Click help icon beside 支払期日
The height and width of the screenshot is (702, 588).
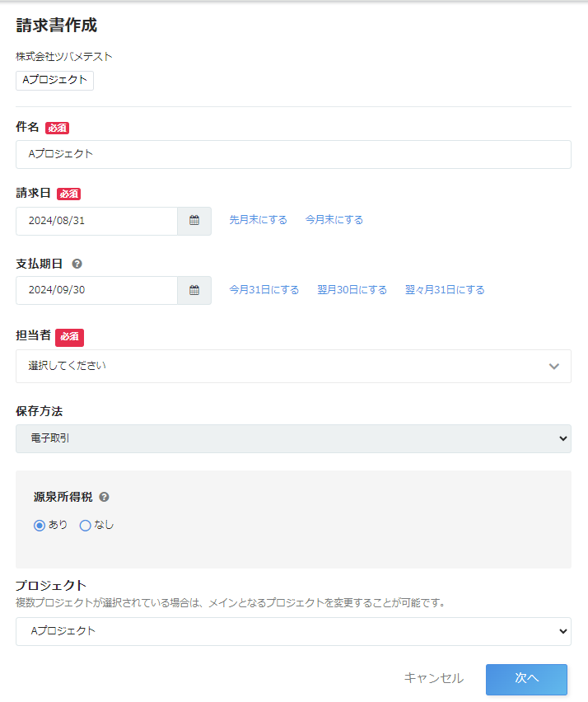pyautogui.click(x=77, y=264)
